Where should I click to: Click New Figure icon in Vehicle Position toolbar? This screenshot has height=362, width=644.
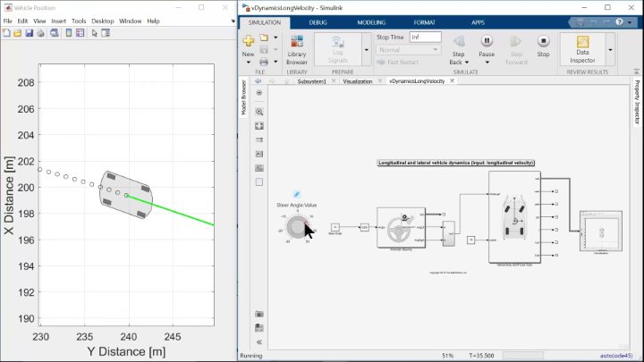point(6,33)
